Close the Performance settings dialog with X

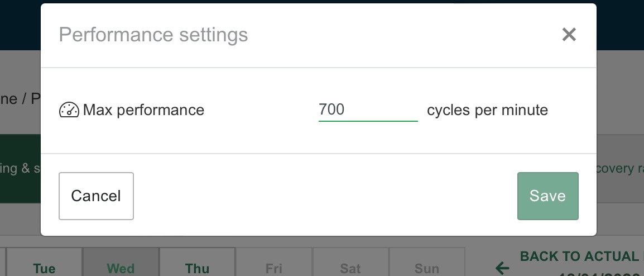coord(569,35)
